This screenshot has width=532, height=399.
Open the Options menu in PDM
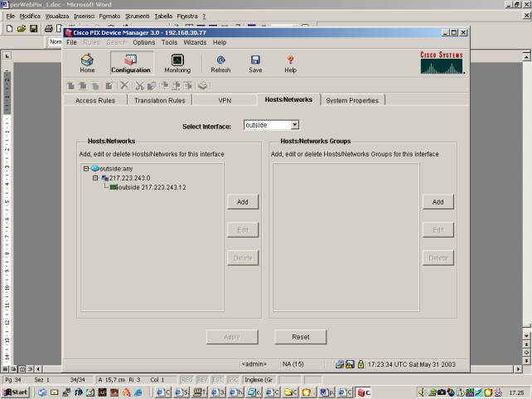click(x=144, y=42)
